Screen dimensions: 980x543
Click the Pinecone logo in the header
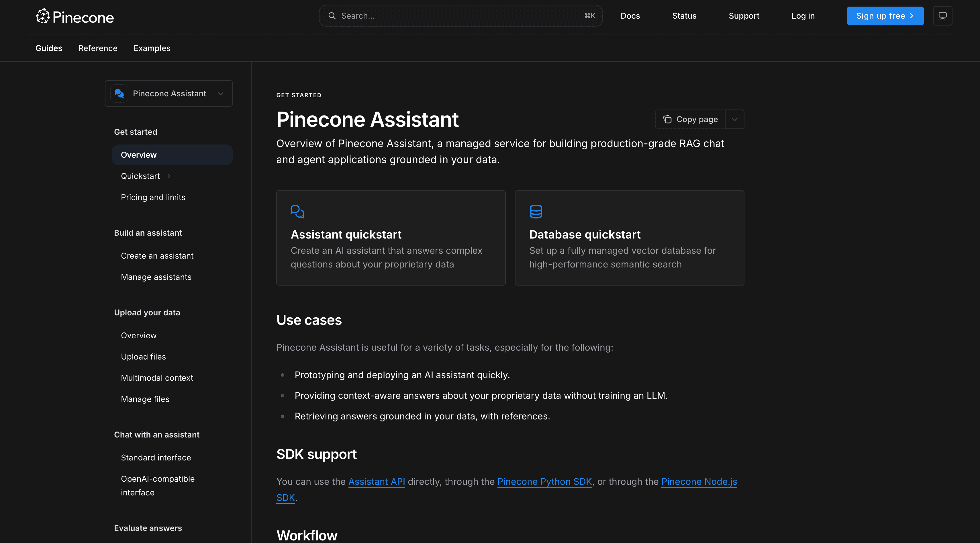coord(75,16)
